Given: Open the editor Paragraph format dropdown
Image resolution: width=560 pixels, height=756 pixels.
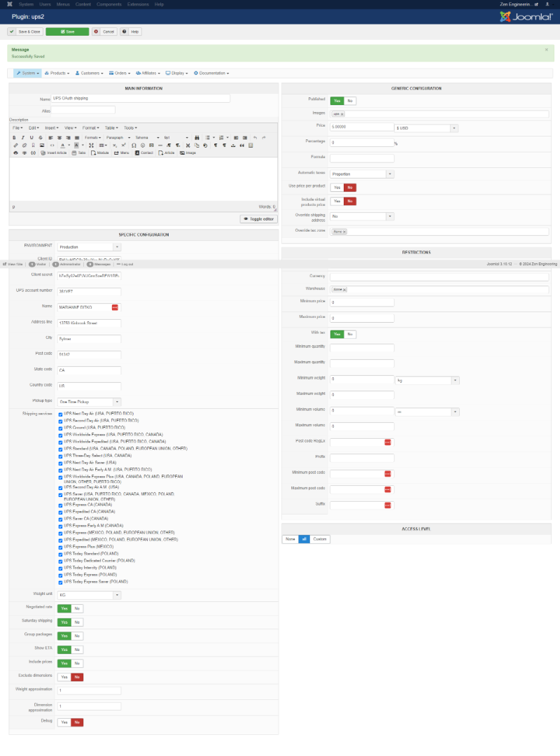Looking at the screenshot, I should [118, 138].
